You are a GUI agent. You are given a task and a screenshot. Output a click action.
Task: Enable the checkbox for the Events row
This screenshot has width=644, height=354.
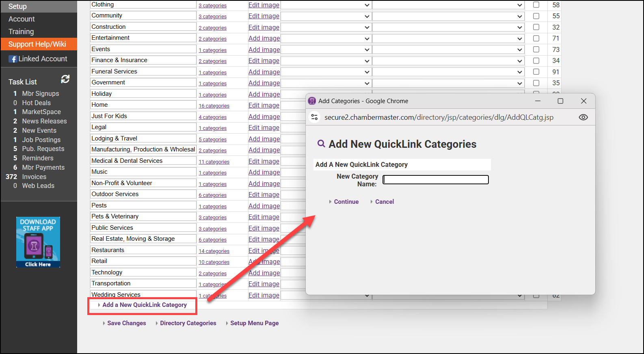coord(536,50)
